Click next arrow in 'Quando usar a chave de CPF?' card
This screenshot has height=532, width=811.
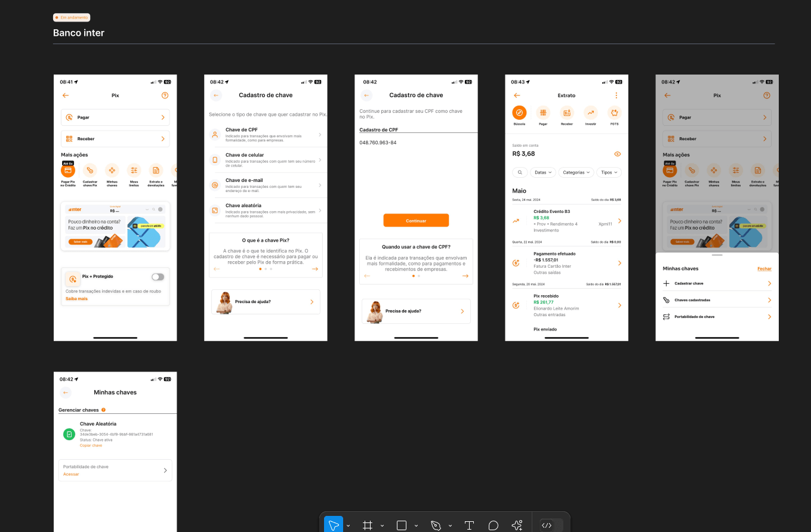click(465, 276)
